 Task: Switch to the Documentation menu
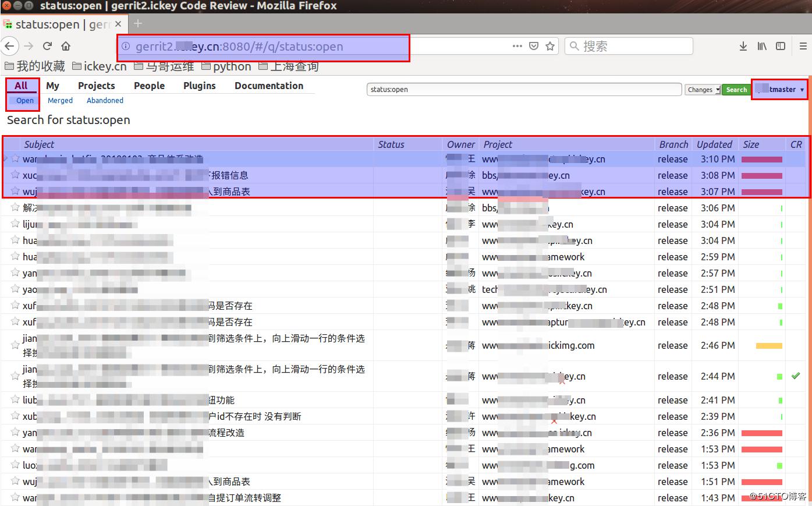point(268,86)
